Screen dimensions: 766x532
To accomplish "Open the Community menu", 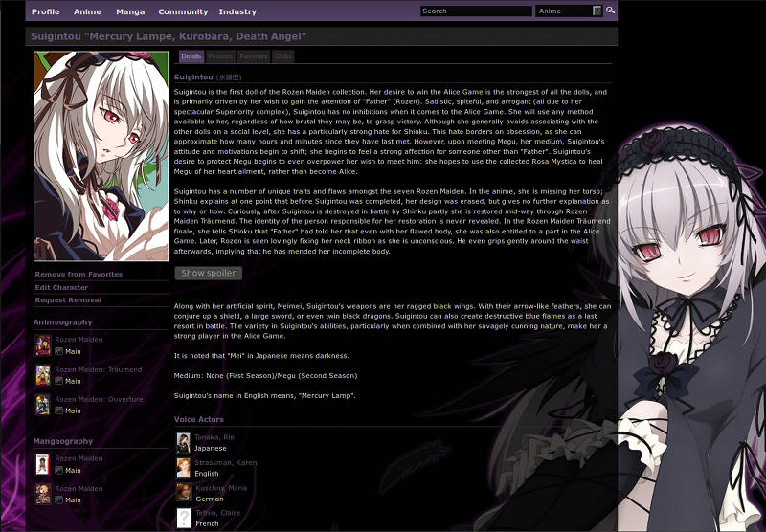I will pyautogui.click(x=183, y=11).
